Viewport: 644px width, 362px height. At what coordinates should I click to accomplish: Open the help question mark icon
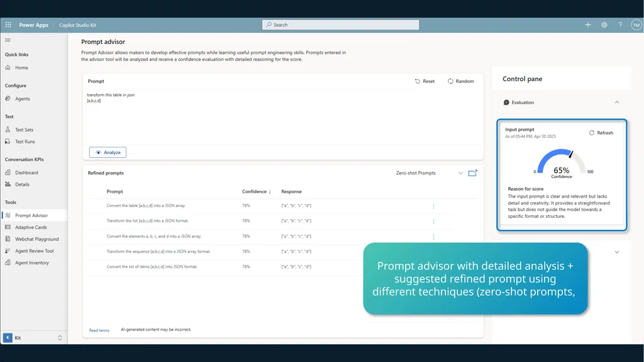[x=620, y=25]
